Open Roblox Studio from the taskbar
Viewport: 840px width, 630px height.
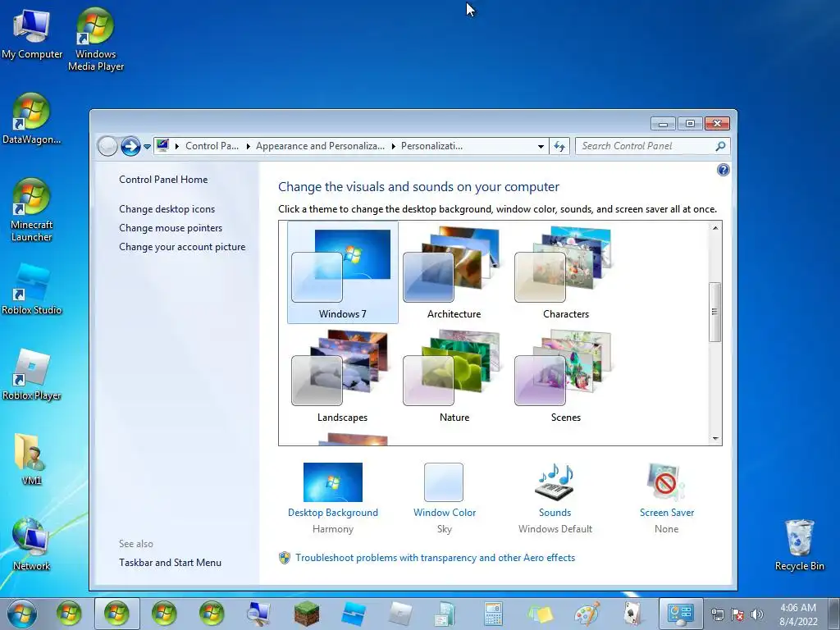click(354, 614)
